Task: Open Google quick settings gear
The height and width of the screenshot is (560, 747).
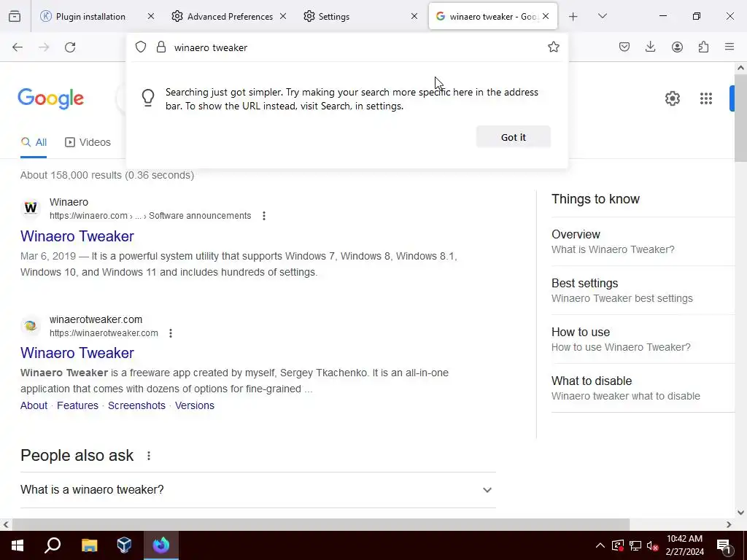Action: [x=672, y=98]
